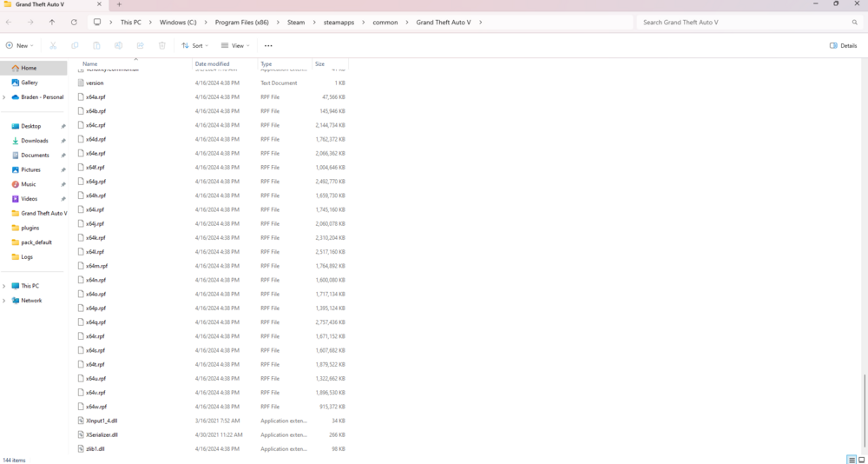Click This PC breadcrumb in address bar
The height and width of the screenshot is (464, 868).
tap(131, 23)
